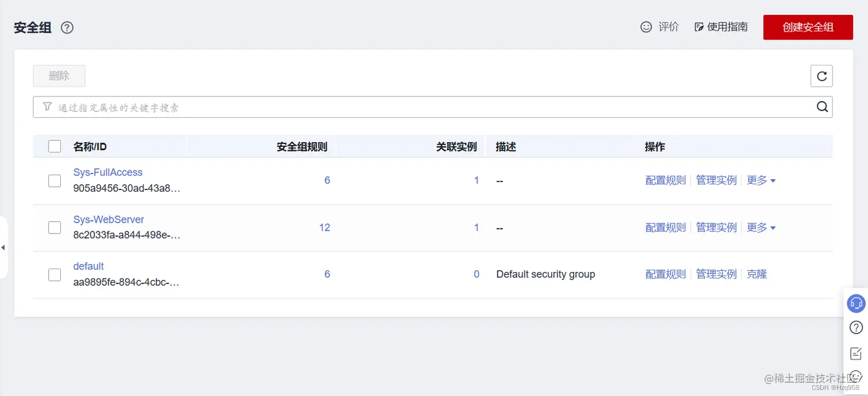This screenshot has width=868, height=396.
Task: Open the customer service headset icon
Action: tap(856, 303)
